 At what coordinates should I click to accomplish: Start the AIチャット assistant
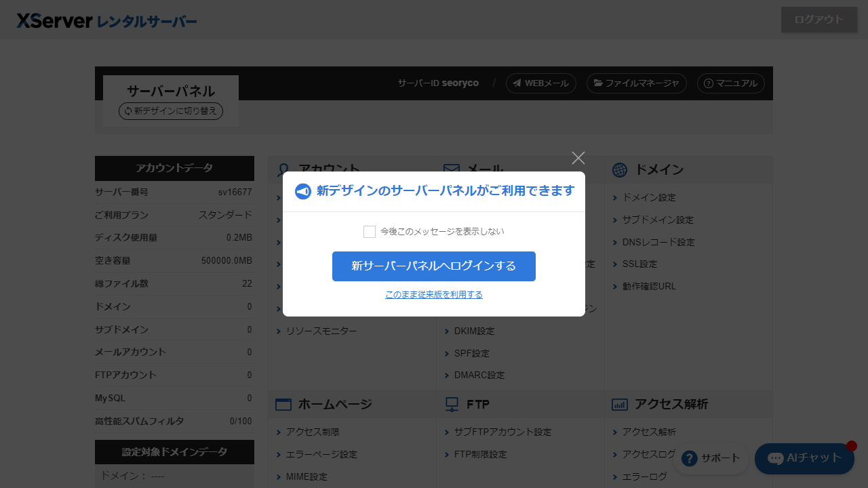[804, 459]
